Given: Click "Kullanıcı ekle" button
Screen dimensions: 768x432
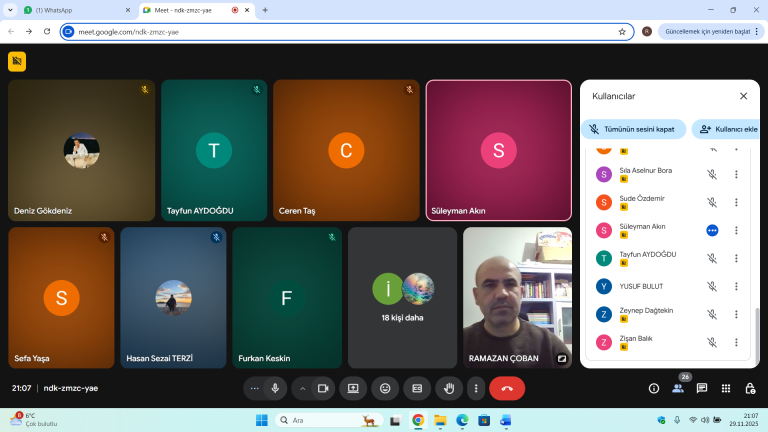Looking at the screenshot, I should (x=725, y=129).
